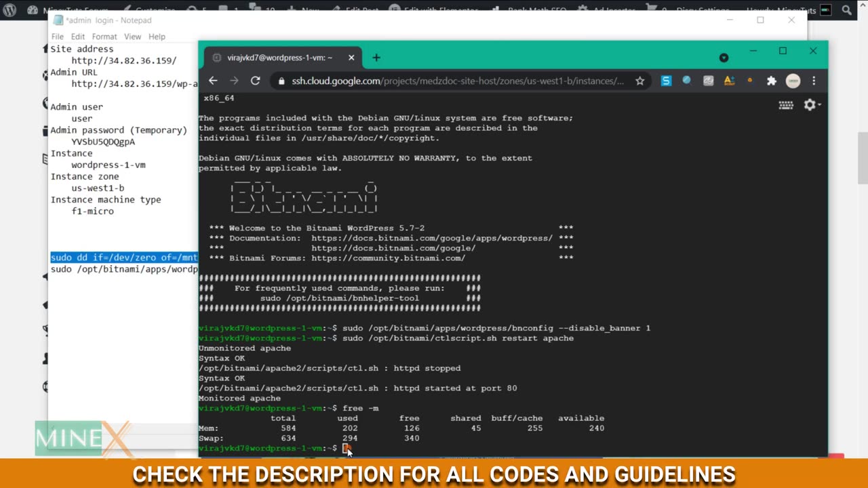Open the Extensions puzzle piece menu
The height and width of the screenshot is (488, 868).
point(771,81)
